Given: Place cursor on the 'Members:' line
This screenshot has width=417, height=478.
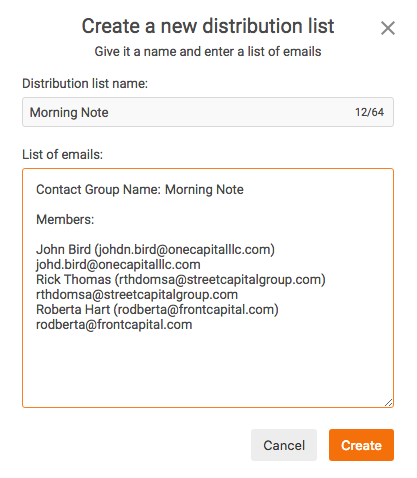Looking at the screenshot, I should pyautogui.click(x=65, y=219).
